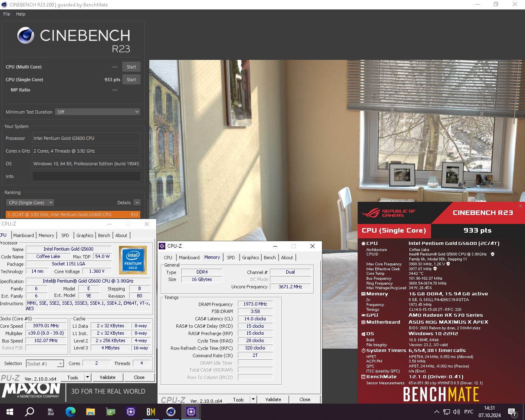Switch to BenchMate BM taskbar icon
Screen dimensions: 525x420
(x=151, y=412)
